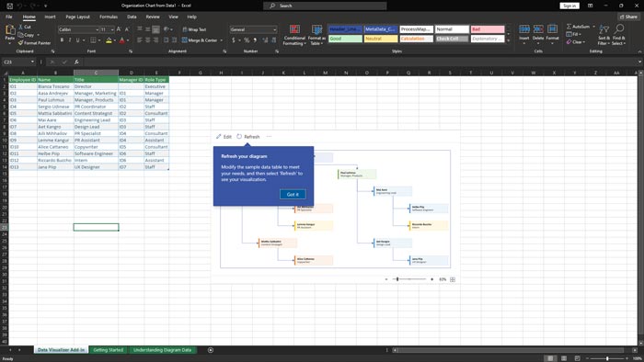
Task: Increase font size with the larger A icon
Action: click(x=119, y=29)
